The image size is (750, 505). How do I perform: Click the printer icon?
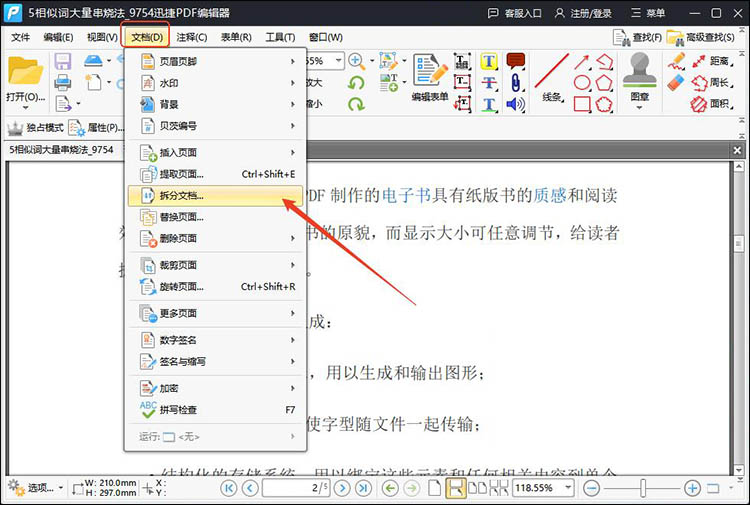pos(63,82)
